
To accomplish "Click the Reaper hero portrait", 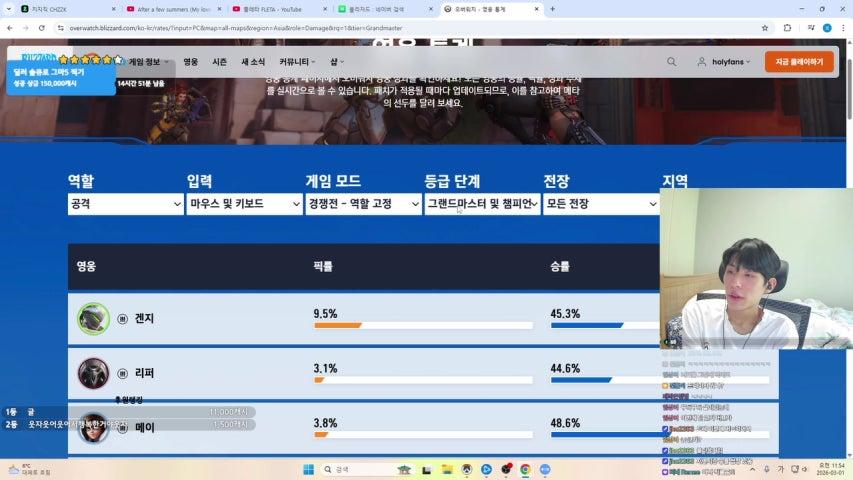I will coord(93,373).
